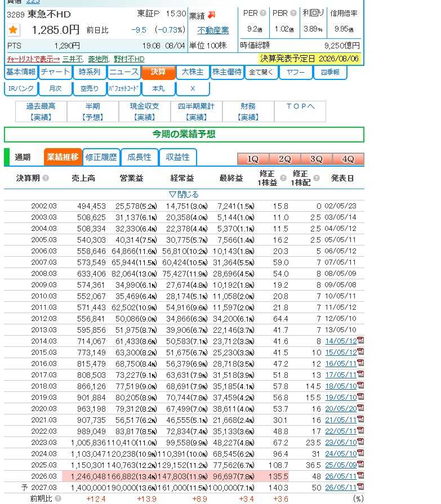The image size is (441, 504).
Task: Open the 不動産業 sector link
Action: 213,30
